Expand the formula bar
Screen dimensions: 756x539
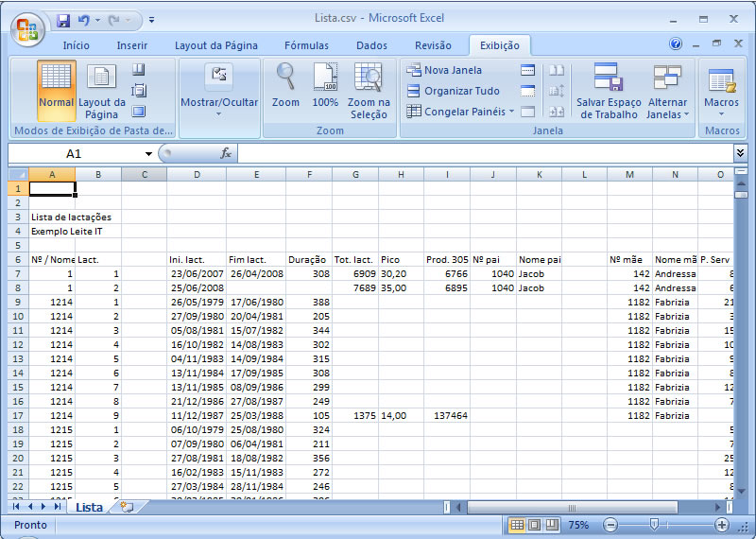click(740, 153)
